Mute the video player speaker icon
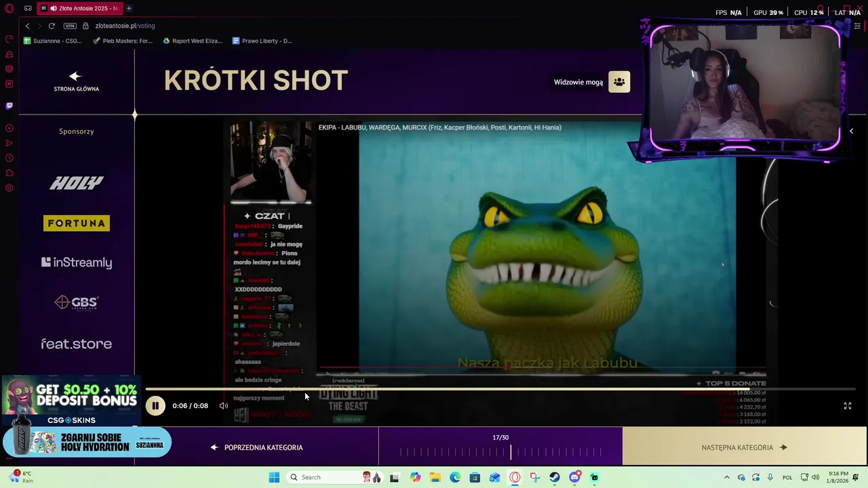The image size is (868, 488). pyautogui.click(x=224, y=406)
